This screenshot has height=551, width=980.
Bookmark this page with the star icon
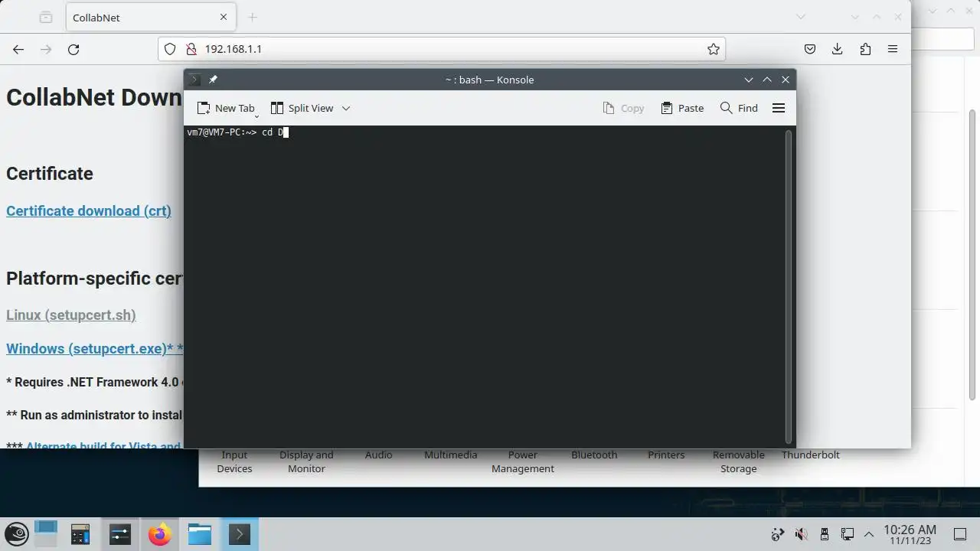(x=713, y=49)
